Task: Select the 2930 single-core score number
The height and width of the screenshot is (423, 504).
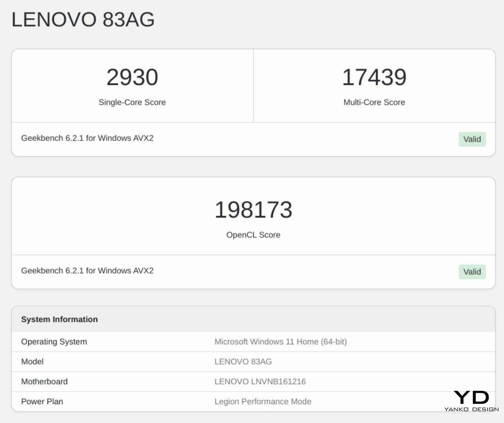Action: [x=132, y=77]
